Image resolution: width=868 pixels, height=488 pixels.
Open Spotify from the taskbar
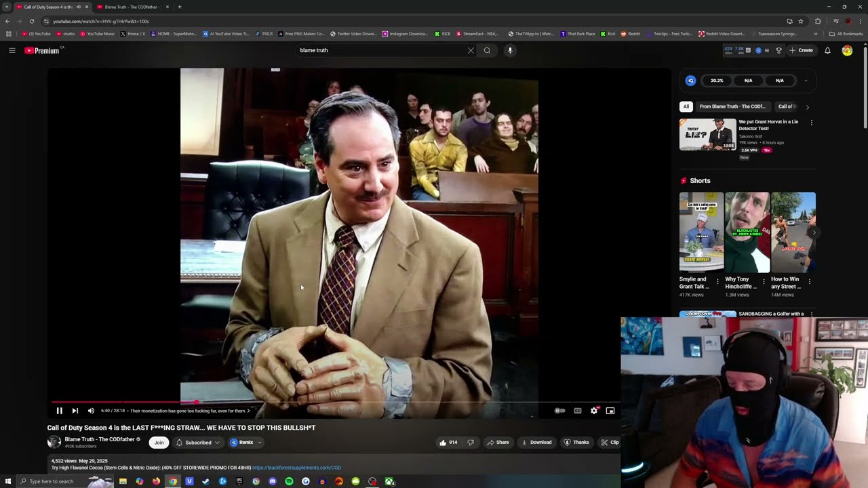coord(289,481)
